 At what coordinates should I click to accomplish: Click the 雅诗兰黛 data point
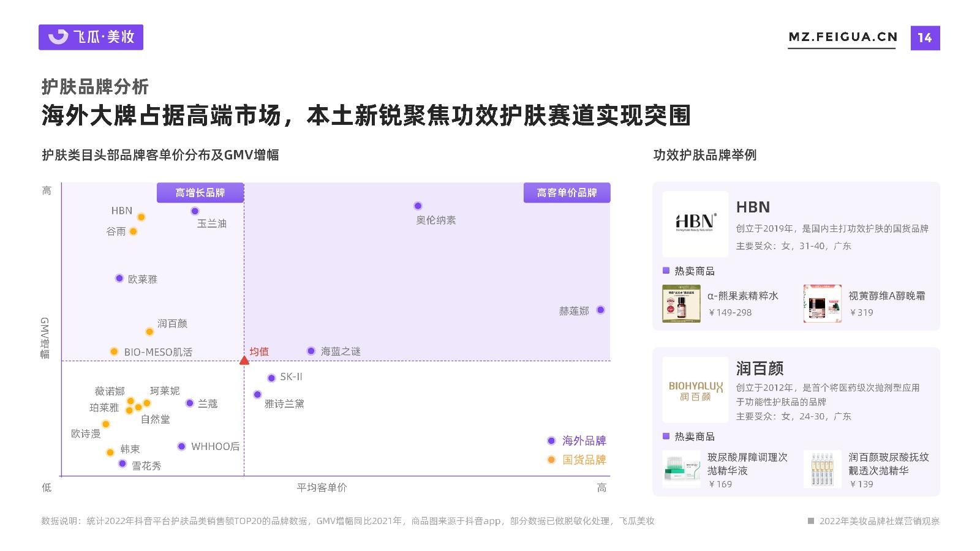pos(257,394)
